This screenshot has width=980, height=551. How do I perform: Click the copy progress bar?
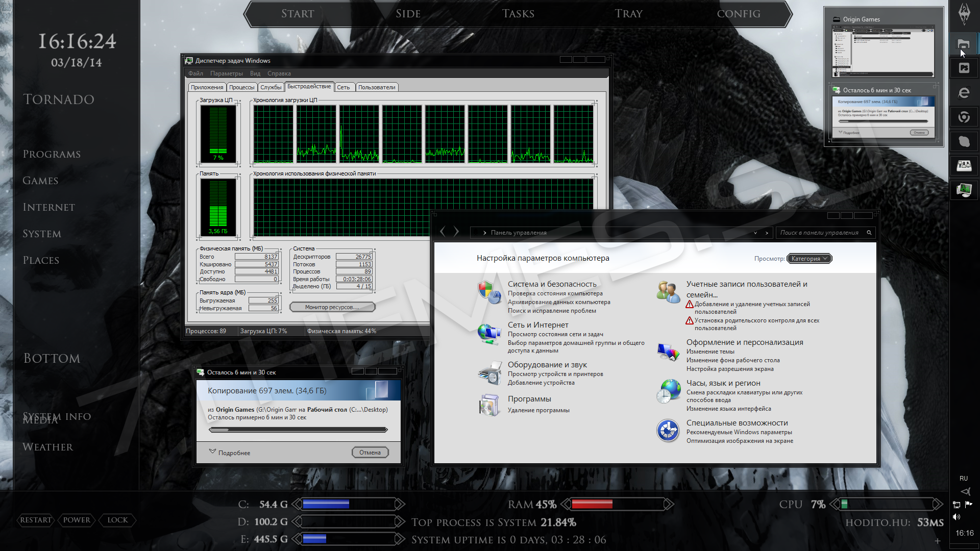tap(298, 430)
